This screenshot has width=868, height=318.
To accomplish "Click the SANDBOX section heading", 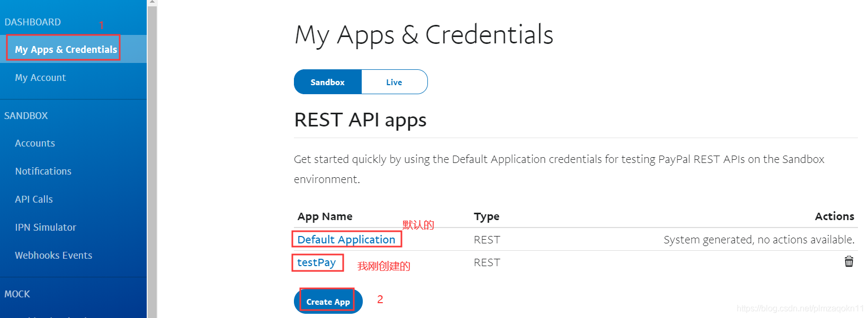I will tap(26, 116).
